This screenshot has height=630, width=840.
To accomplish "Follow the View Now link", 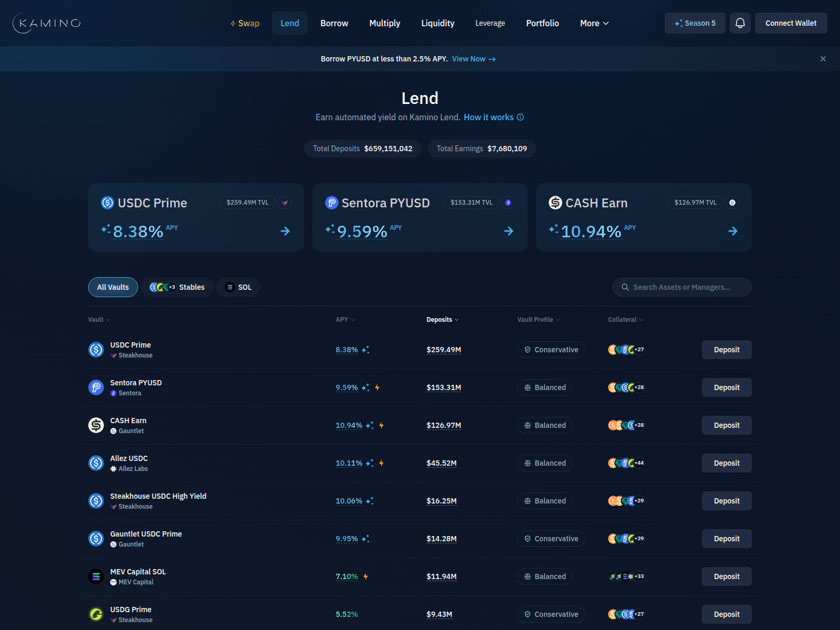I will pos(474,59).
